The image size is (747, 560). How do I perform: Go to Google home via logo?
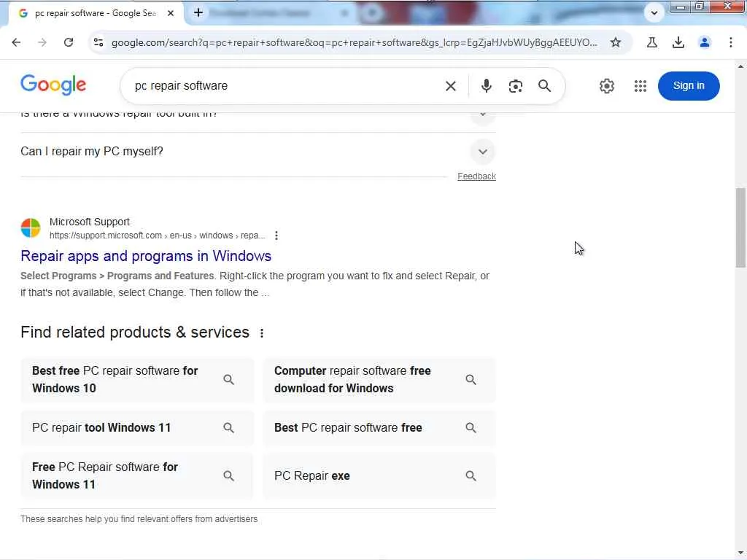pyautogui.click(x=53, y=85)
